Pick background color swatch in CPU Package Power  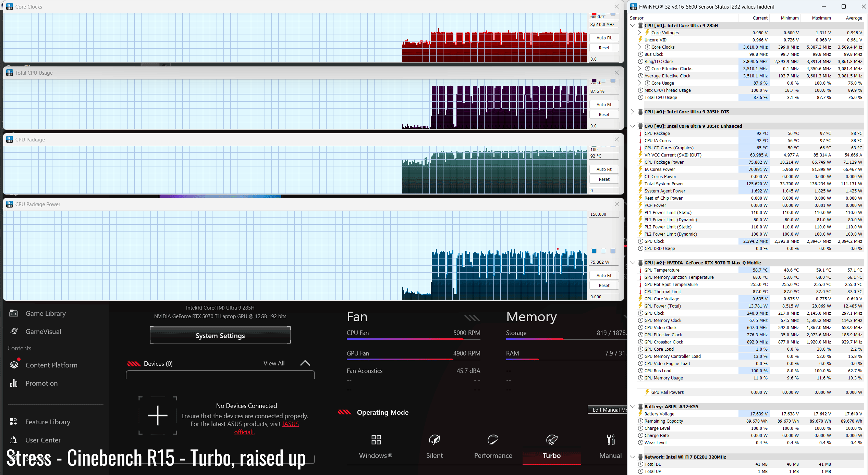[603, 251]
